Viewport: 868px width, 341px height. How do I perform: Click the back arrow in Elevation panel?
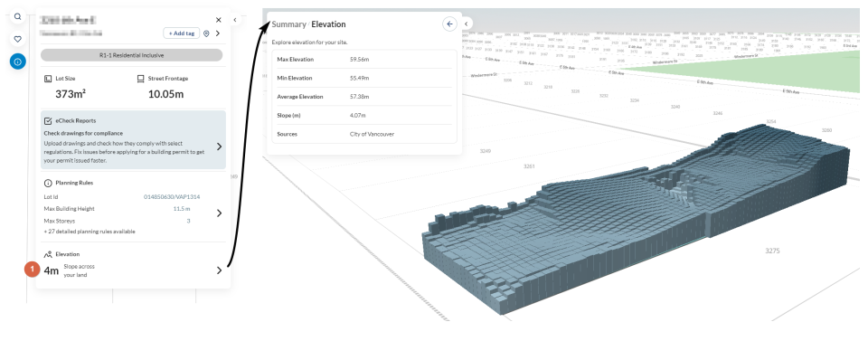click(x=449, y=24)
